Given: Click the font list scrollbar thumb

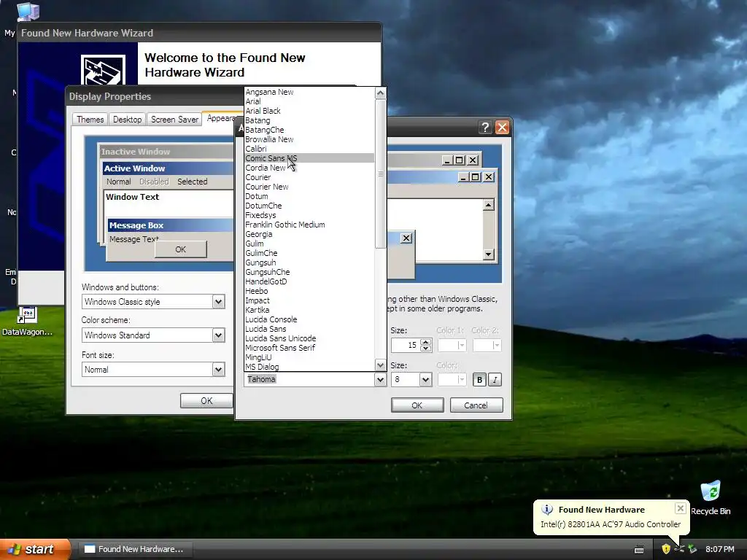Looking at the screenshot, I should click(380, 174).
